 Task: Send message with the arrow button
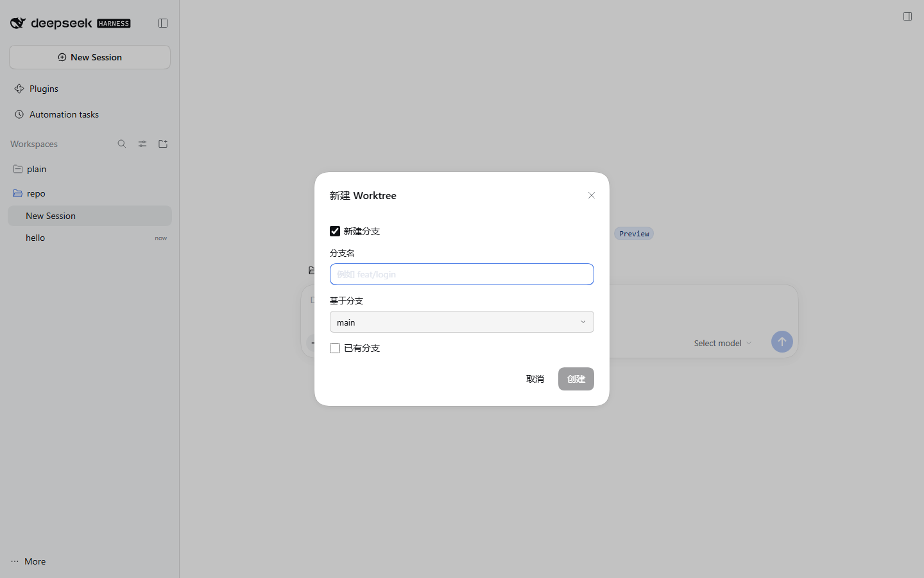(782, 342)
